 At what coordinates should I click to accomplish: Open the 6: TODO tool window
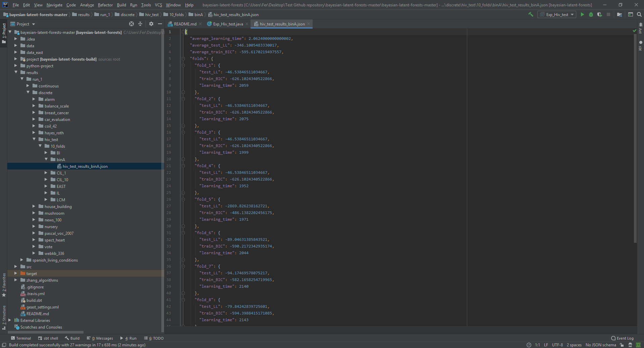pos(154,338)
